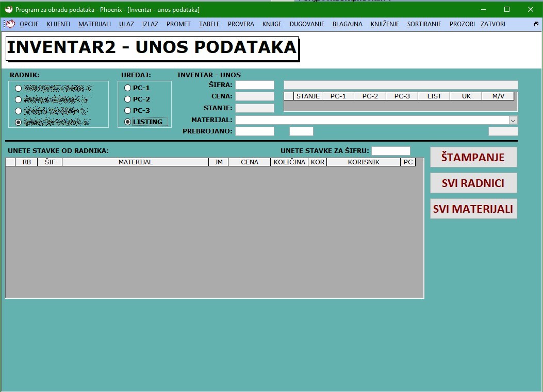Image resolution: width=543 pixels, height=392 pixels.
Task: Open the KNJIŽENJE menu
Action: tap(385, 24)
